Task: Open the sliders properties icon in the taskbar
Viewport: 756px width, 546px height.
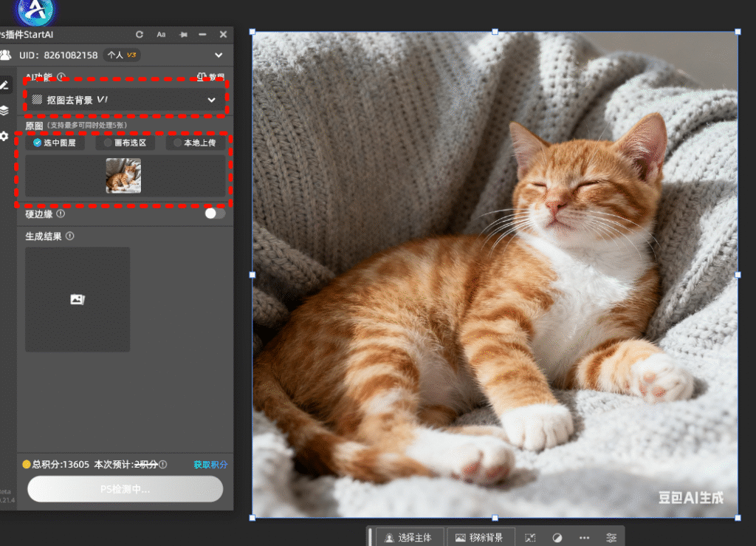Action: [x=611, y=538]
